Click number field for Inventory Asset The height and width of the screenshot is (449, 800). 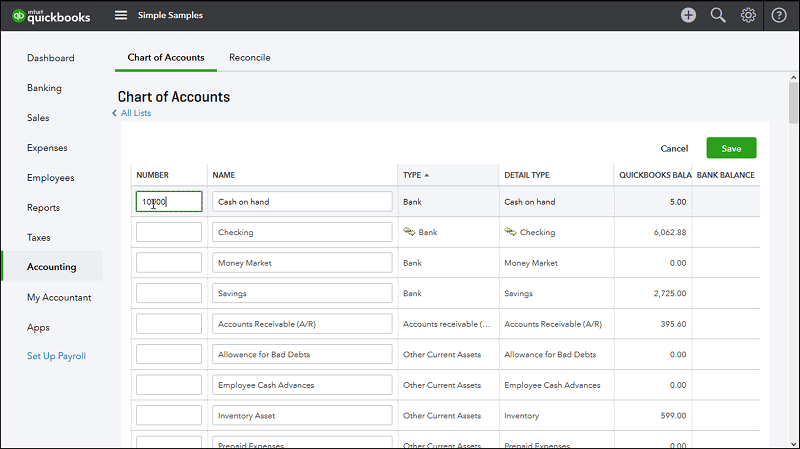[x=169, y=415]
